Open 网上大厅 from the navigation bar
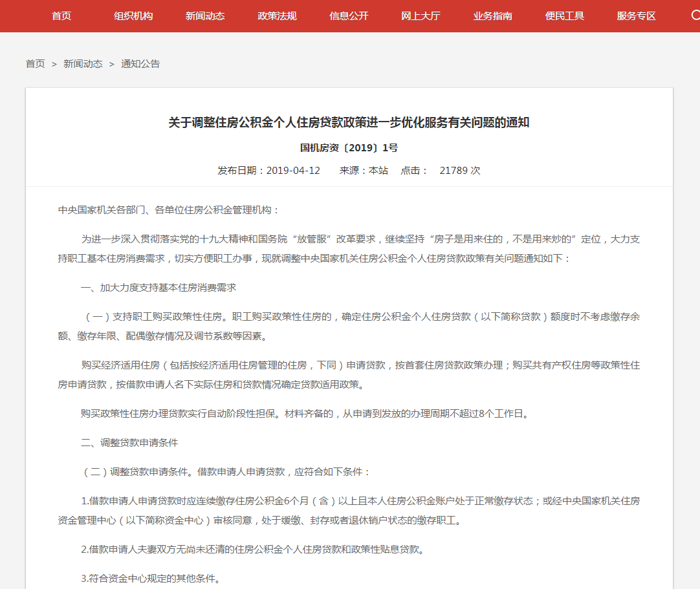The height and width of the screenshot is (589, 700). pyautogui.click(x=421, y=16)
